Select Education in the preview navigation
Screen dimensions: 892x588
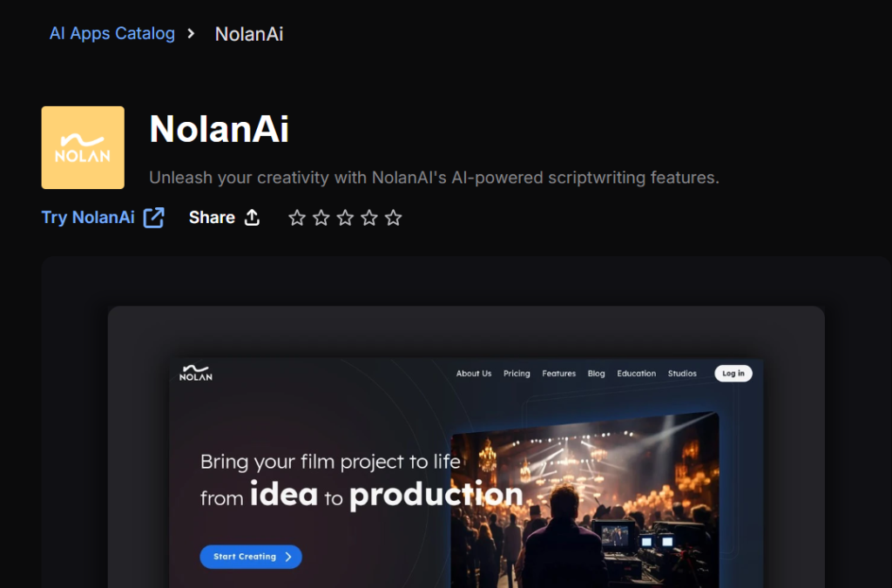pyautogui.click(x=637, y=374)
